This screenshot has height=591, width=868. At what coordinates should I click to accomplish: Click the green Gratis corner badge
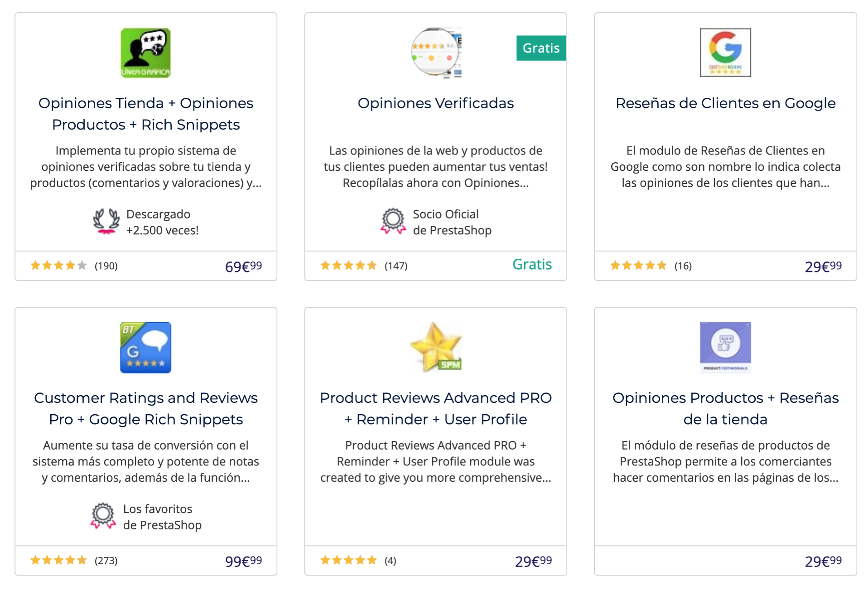click(x=541, y=48)
